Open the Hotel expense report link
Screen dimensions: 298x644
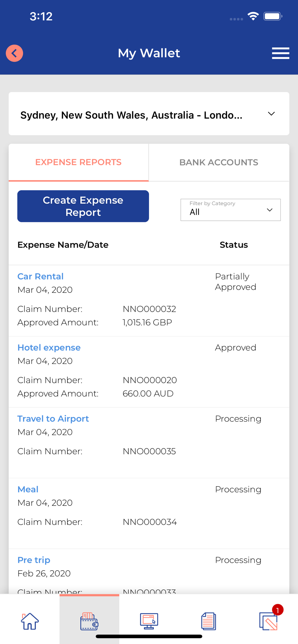(x=49, y=347)
